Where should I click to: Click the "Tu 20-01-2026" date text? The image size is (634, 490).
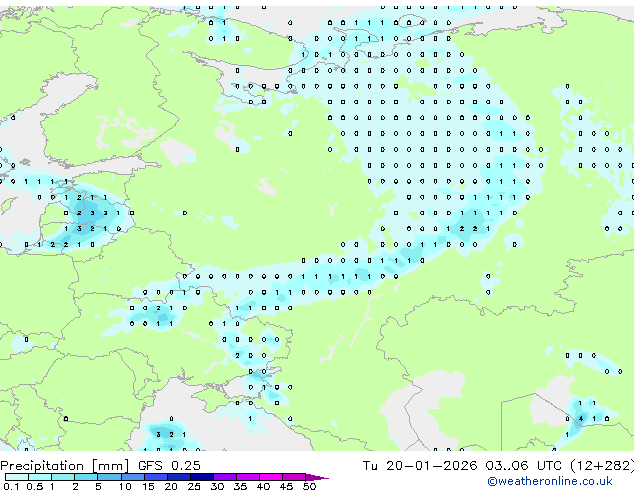420,465
